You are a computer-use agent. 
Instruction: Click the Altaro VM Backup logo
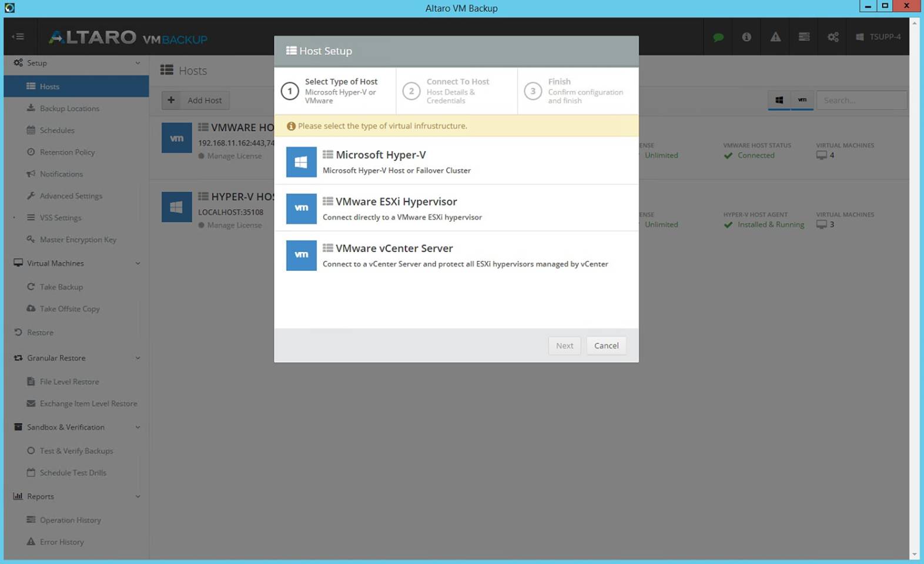coord(128,38)
